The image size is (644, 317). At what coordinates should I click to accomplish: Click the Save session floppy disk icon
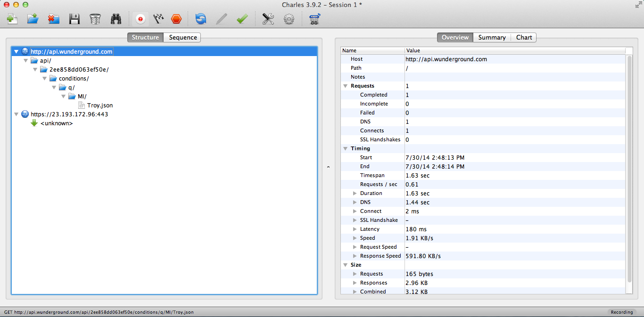coord(74,19)
